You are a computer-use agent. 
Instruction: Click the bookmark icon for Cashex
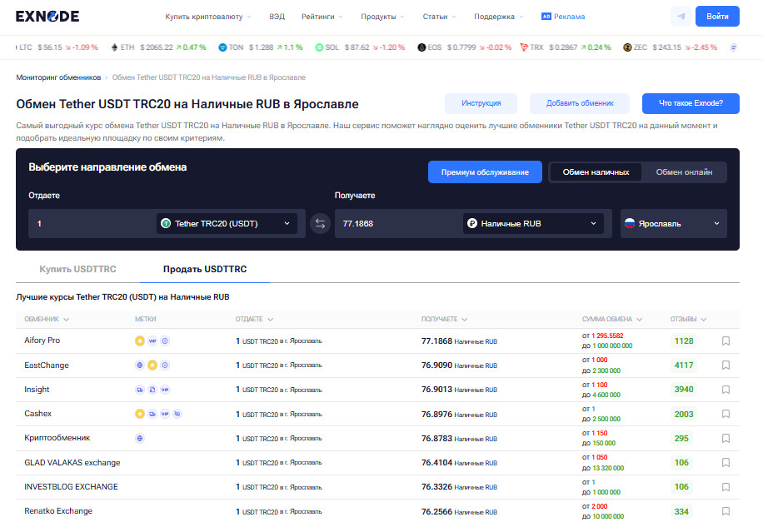tap(726, 414)
